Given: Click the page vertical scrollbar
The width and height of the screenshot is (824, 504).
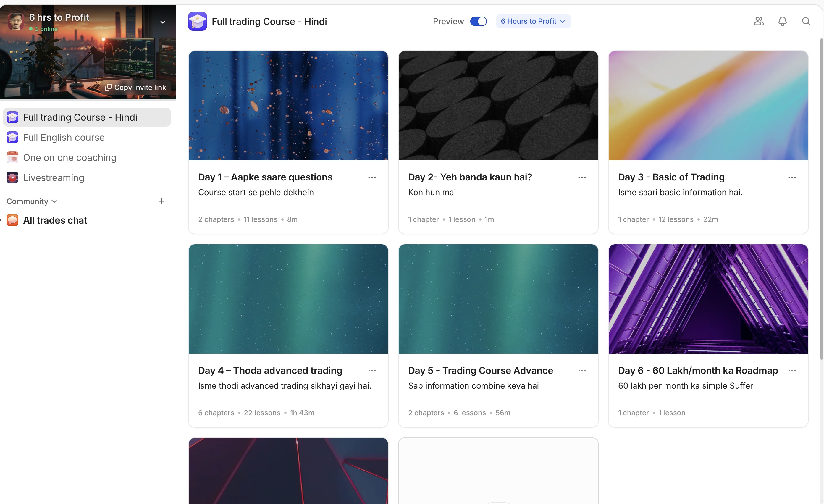Looking at the screenshot, I should [821, 199].
